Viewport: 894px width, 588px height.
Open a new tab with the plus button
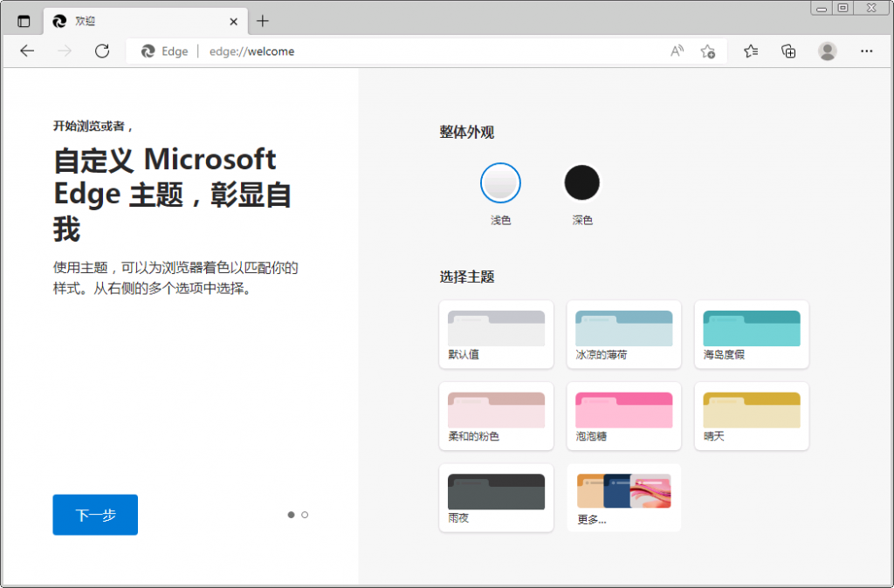[262, 21]
